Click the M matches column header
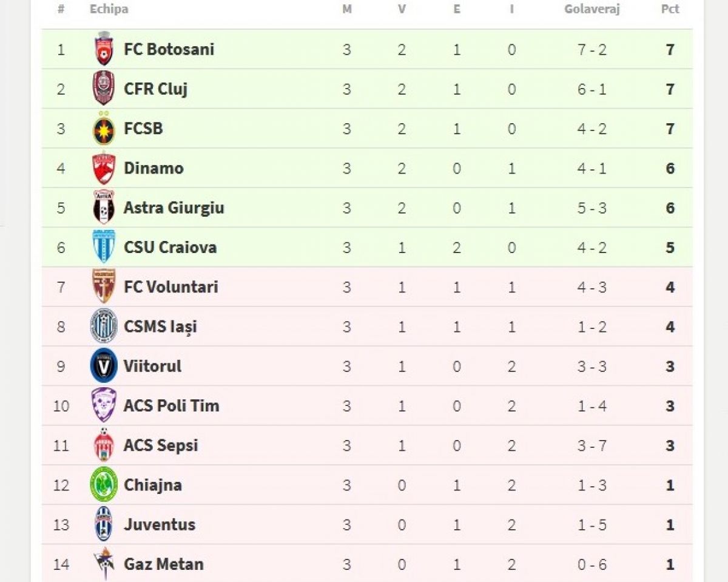This screenshot has height=582, width=728. (x=346, y=9)
